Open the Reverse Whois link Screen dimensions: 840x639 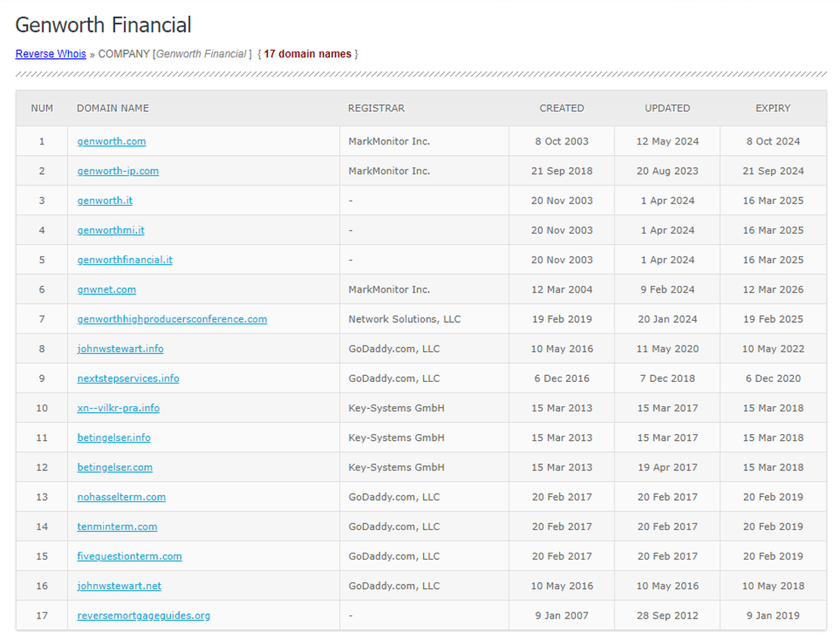51,54
